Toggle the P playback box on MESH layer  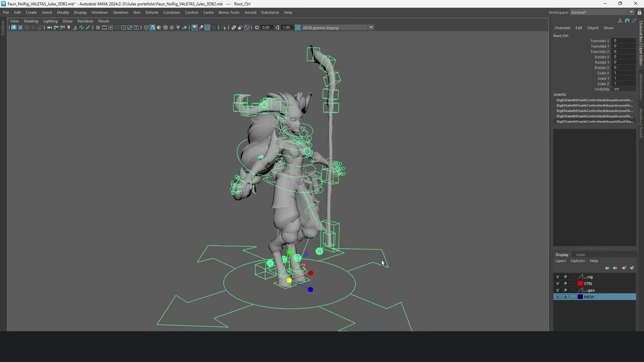566,297
